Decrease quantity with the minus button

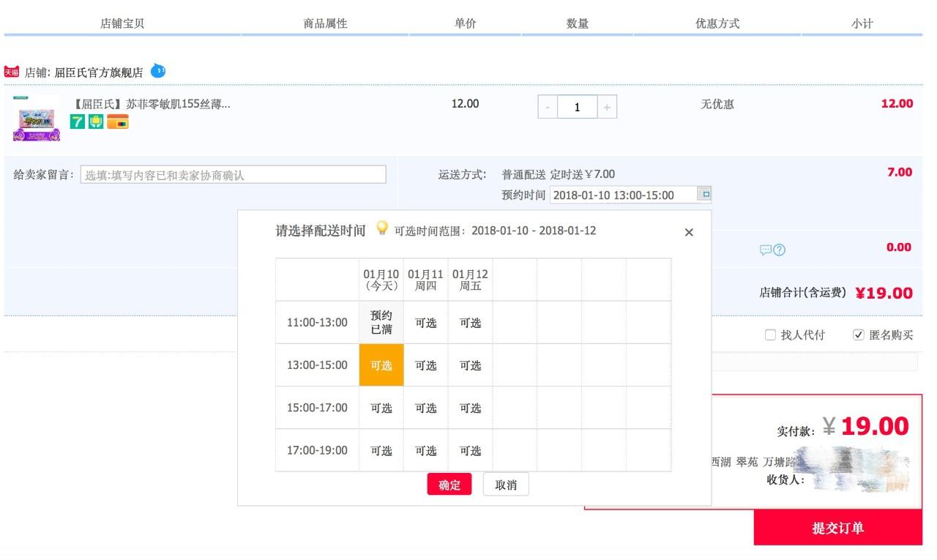(x=548, y=107)
